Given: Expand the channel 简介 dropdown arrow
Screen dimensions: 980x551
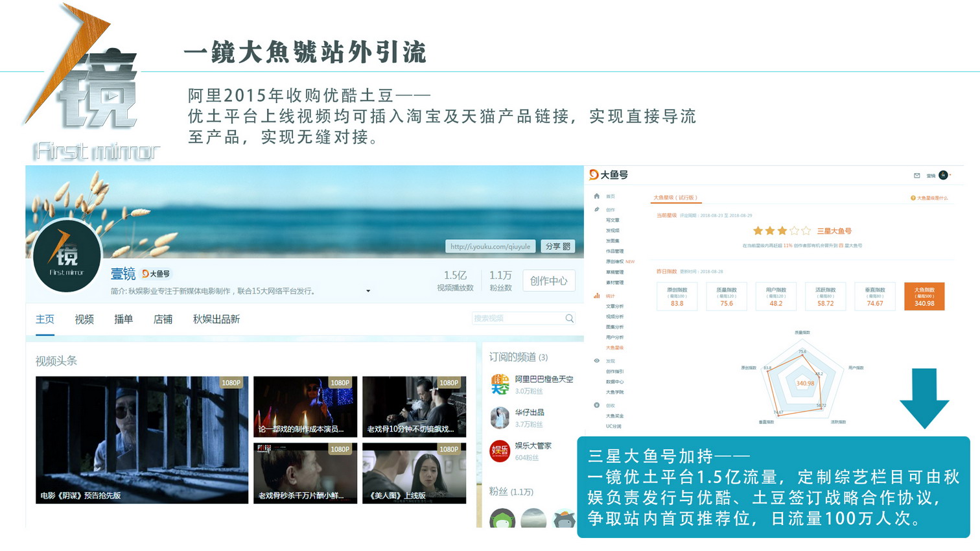Looking at the screenshot, I should point(368,291).
